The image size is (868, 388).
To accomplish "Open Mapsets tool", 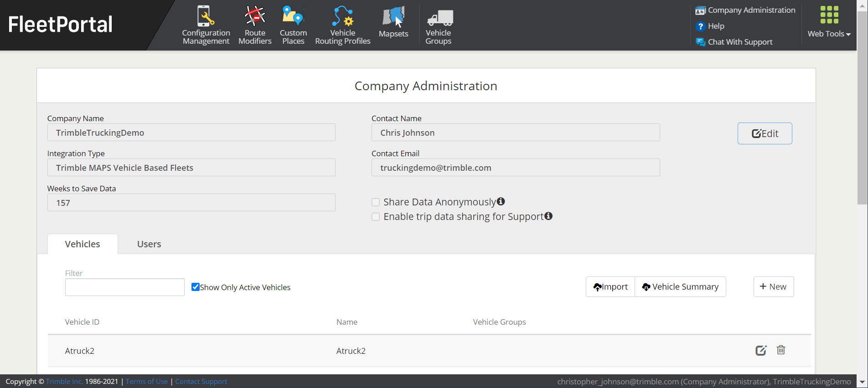I will (x=393, y=23).
